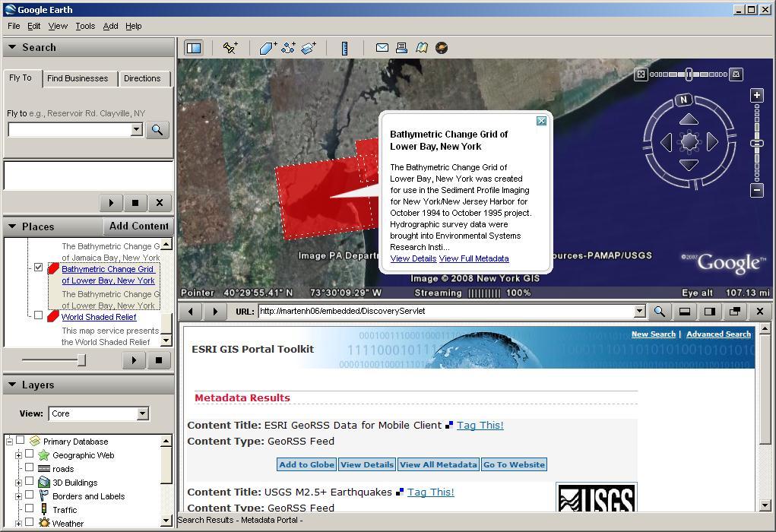Select the Add Path tool
This screenshot has height=532, width=776.
coord(288,48)
